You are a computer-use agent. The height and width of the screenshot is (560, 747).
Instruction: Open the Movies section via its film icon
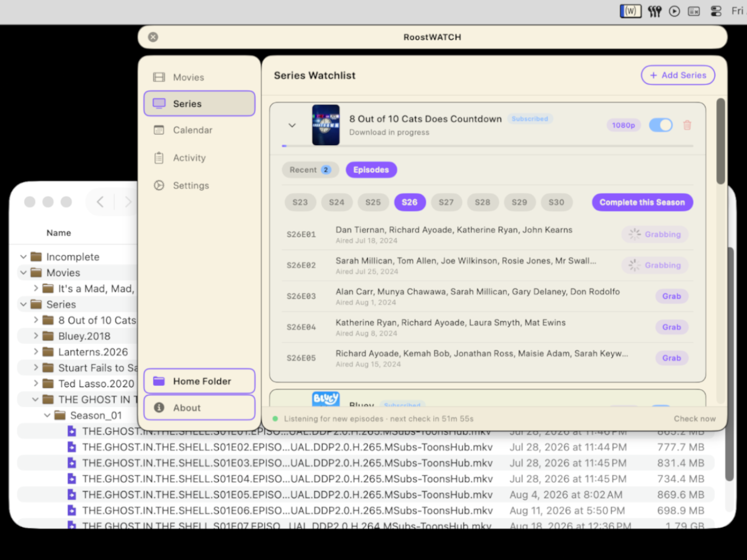tap(159, 77)
